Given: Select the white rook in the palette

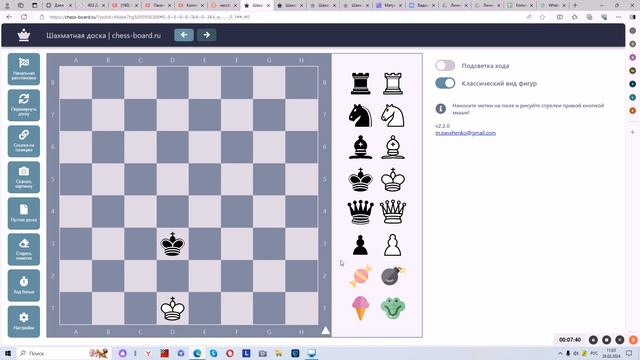Looking at the screenshot, I should click(x=393, y=84).
